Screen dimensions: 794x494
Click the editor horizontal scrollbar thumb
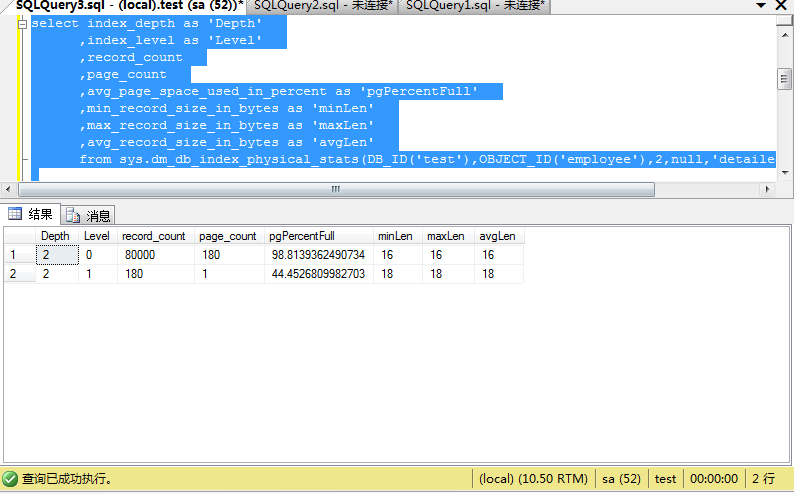[x=336, y=189]
